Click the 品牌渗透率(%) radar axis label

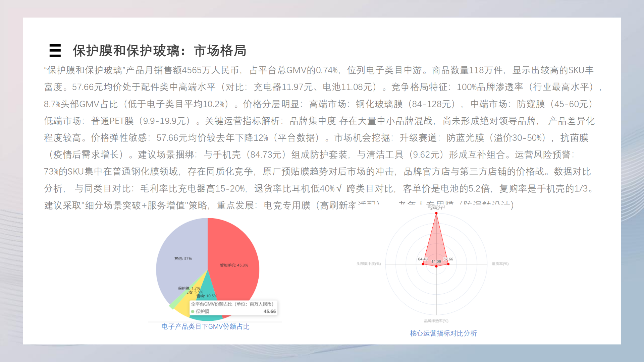[436, 321]
